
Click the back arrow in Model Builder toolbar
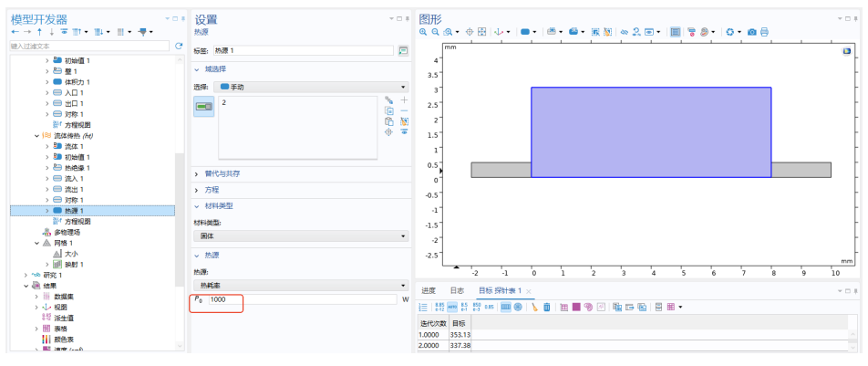15,32
